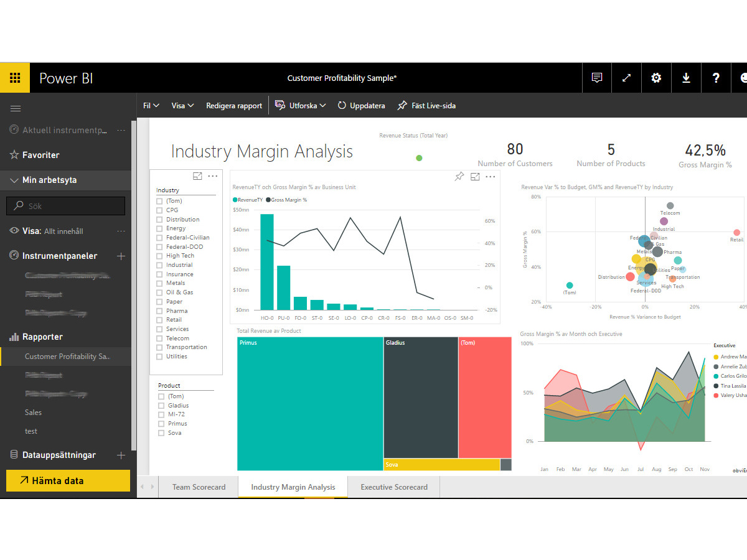
Task: Check the Telecom industry checkbox
Action: (160, 338)
